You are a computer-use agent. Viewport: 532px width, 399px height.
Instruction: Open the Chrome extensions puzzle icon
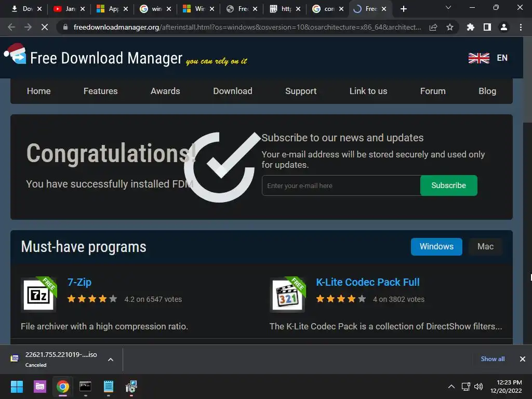tap(471, 27)
